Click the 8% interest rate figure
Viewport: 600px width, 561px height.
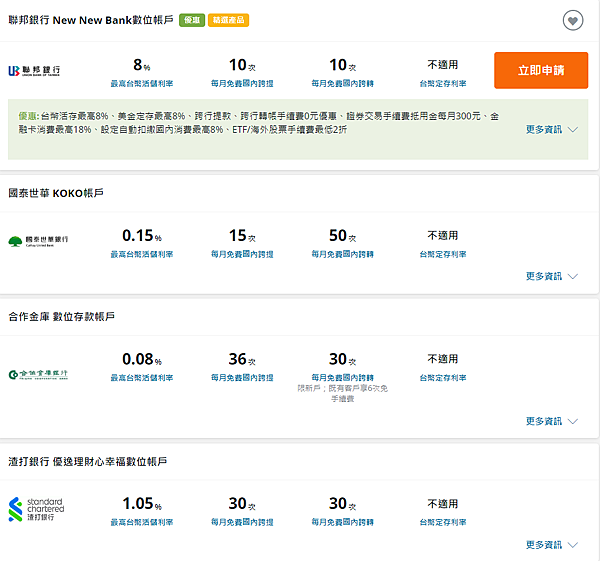coord(141,65)
